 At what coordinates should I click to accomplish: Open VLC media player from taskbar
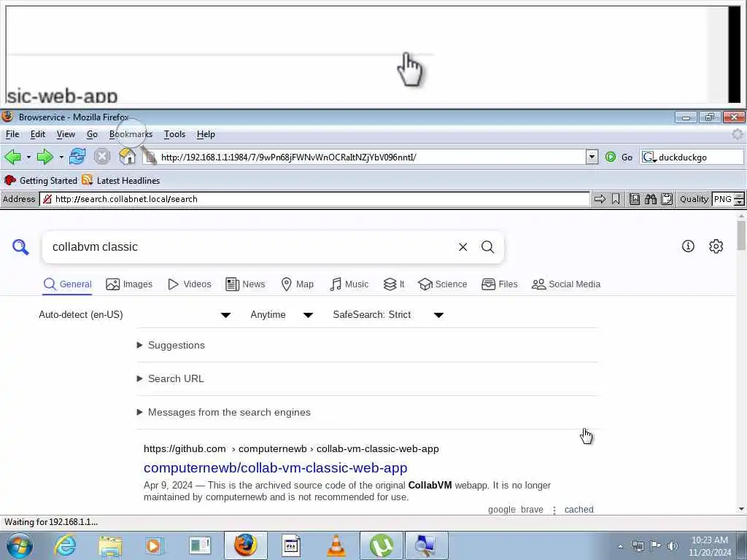pyautogui.click(x=336, y=545)
